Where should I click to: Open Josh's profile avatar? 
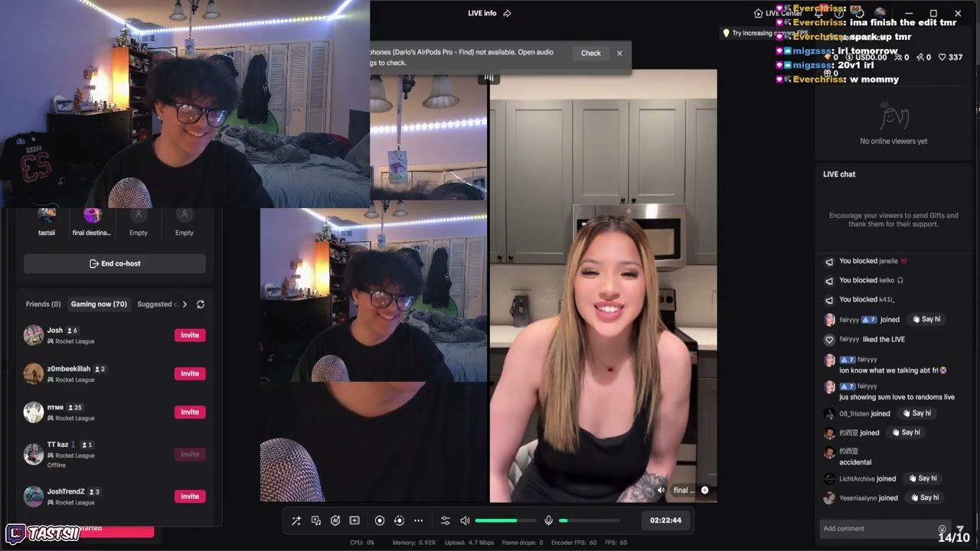34,335
